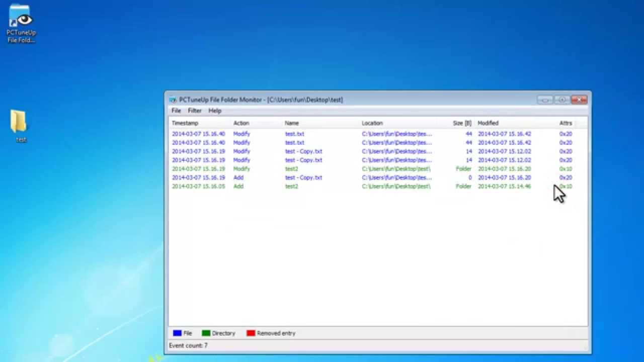Open the Help menu
The image size is (644, 362).
[215, 111]
